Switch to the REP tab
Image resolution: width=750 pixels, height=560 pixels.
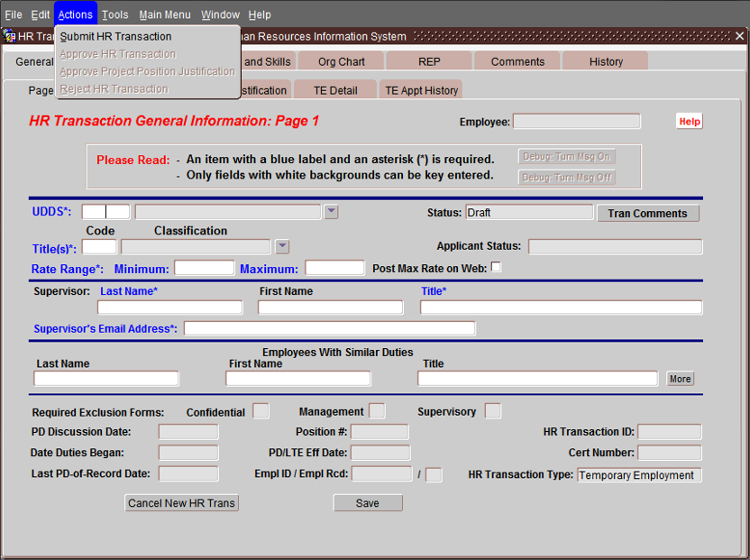(x=429, y=61)
